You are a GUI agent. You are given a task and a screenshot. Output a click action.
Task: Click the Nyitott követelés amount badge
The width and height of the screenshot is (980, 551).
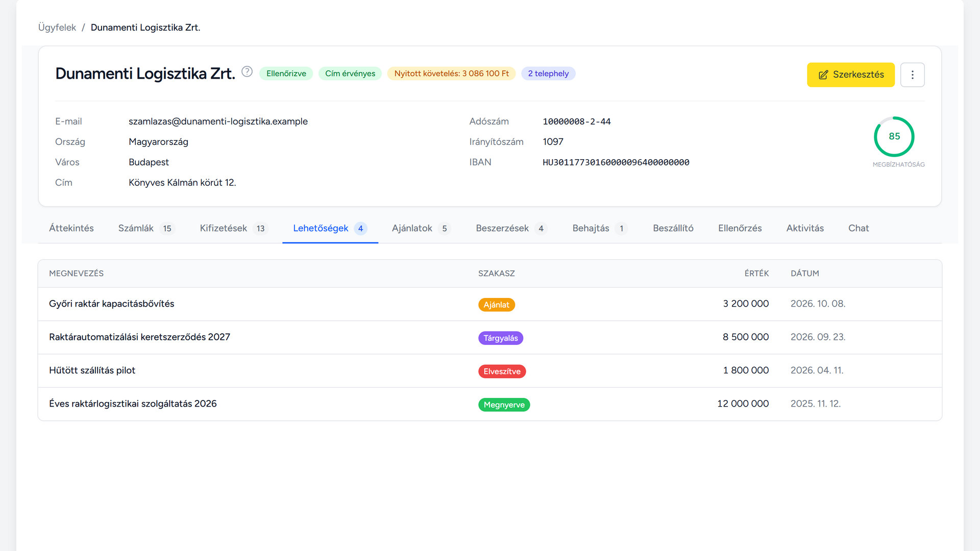(x=451, y=74)
